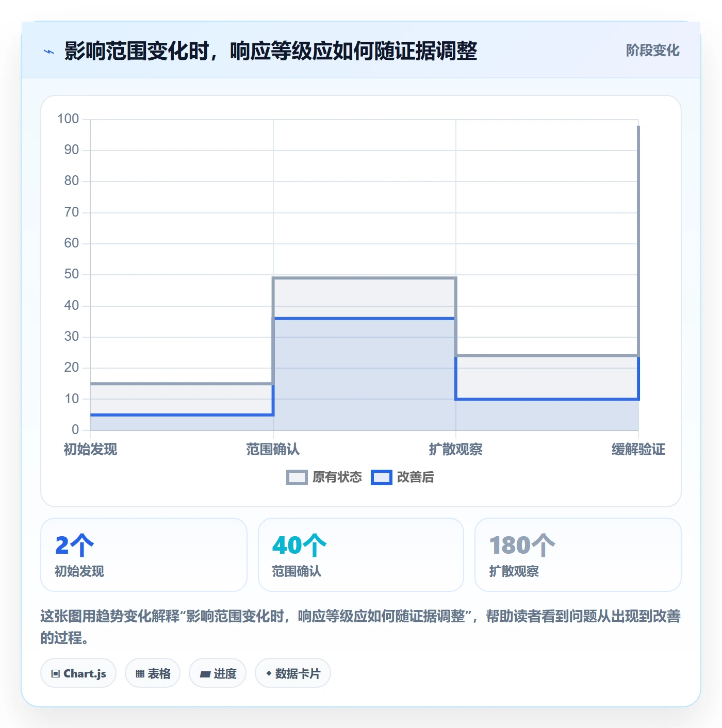The width and height of the screenshot is (722, 728).
Task: Click the 50 y-axis tick label
Action: pyautogui.click(x=72, y=274)
